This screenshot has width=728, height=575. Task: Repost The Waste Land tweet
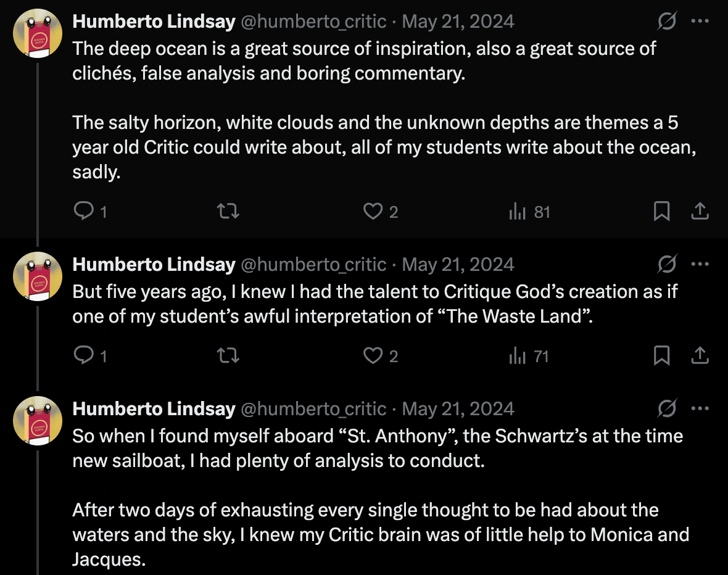228,356
